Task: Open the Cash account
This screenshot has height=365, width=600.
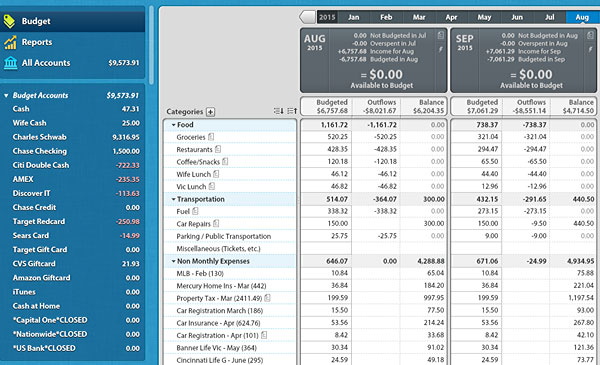Action: click(73, 109)
